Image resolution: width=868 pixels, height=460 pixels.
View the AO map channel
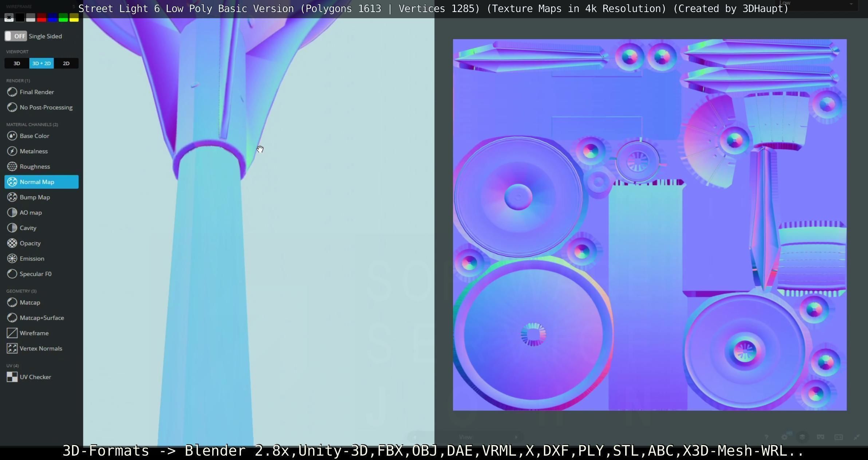click(31, 212)
